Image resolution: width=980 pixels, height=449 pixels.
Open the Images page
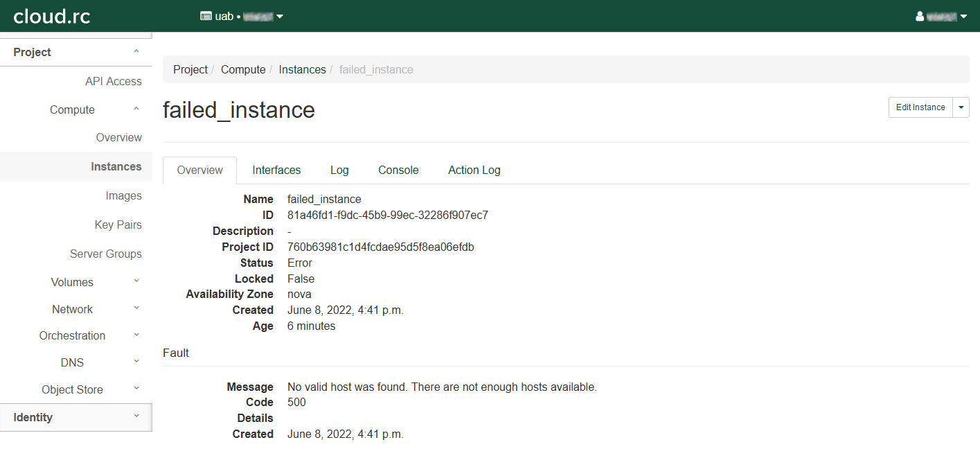123,195
